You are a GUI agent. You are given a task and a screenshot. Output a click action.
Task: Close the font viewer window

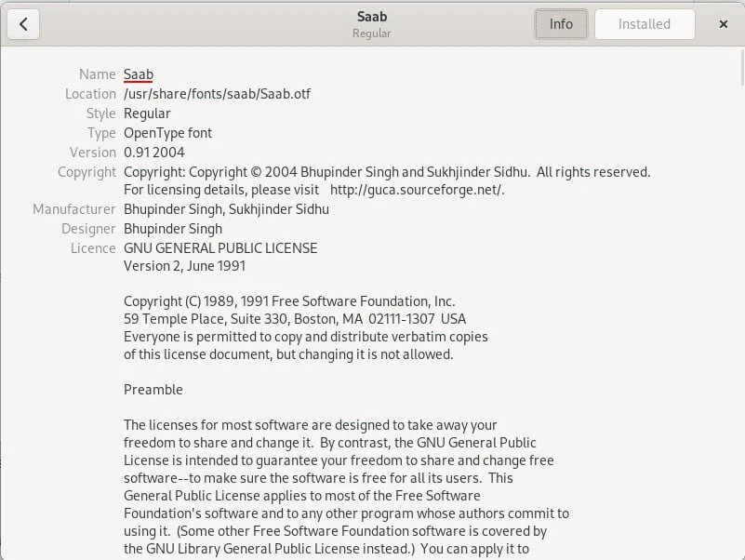tap(723, 24)
